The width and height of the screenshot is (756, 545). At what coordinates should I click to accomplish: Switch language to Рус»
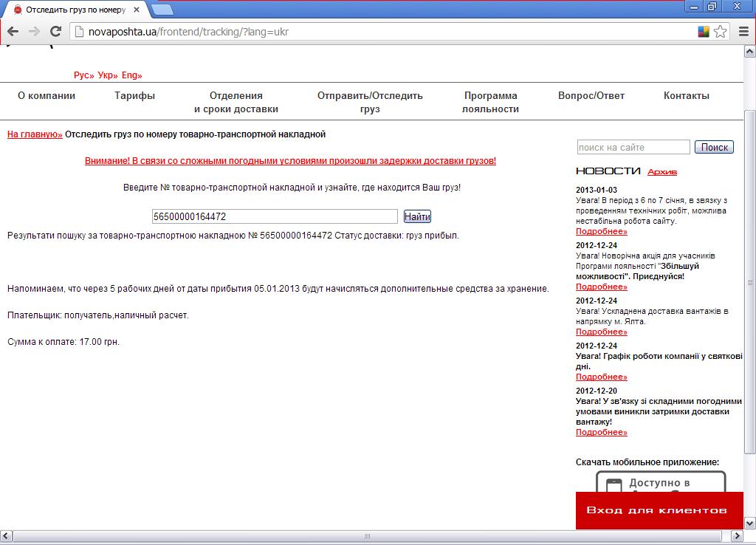click(84, 75)
